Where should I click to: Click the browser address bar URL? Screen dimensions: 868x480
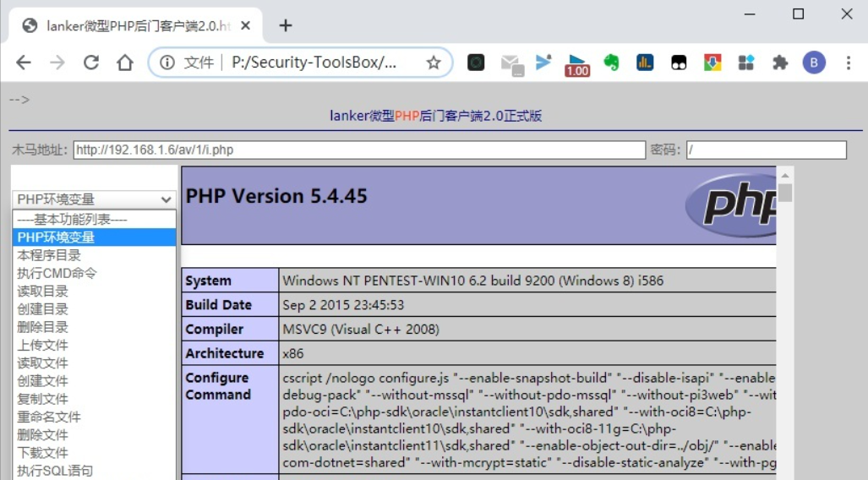pos(314,63)
